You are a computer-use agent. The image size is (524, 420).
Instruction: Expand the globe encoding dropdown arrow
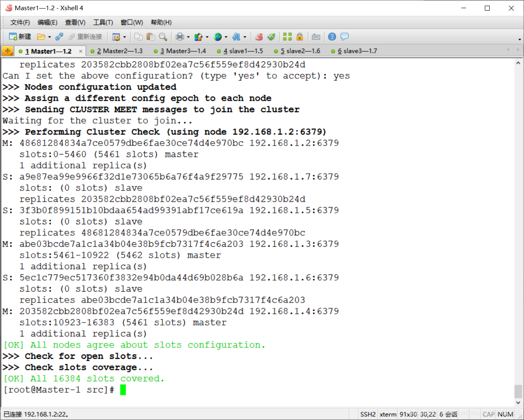pyautogui.click(x=226, y=37)
